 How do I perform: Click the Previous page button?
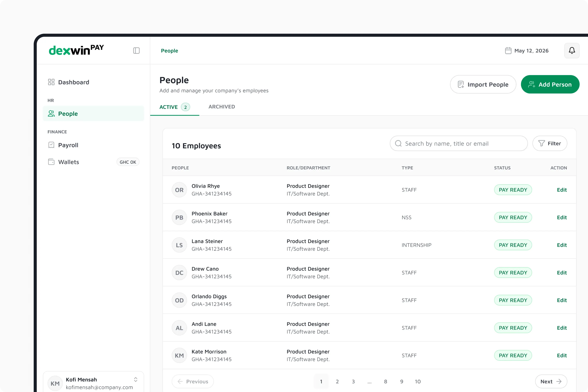pos(193,381)
